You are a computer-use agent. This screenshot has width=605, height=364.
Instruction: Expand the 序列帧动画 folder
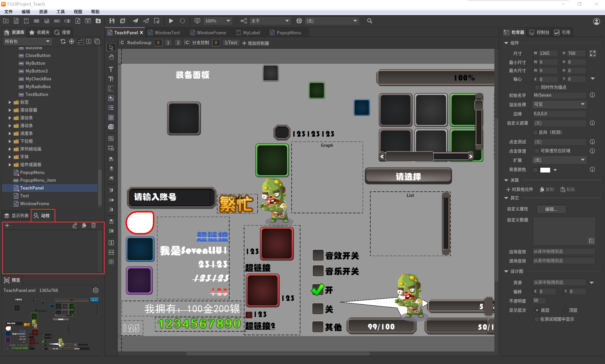pos(10,149)
